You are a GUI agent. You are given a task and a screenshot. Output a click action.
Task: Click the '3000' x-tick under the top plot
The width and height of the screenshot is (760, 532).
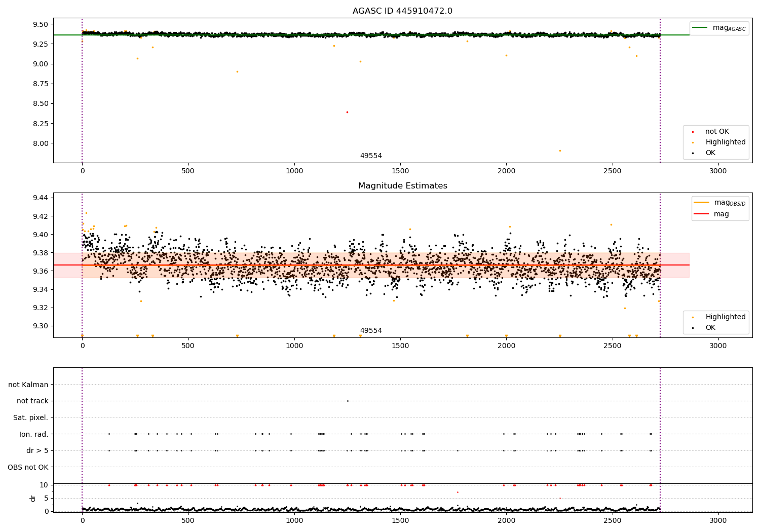[718, 171]
